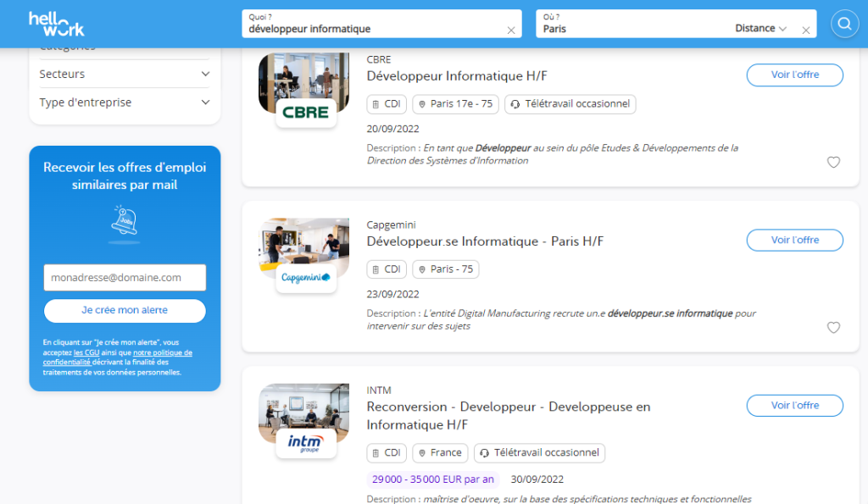Click the intm groupe logo badge
The width and height of the screenshot is (868, 504).
coord(305,443)
